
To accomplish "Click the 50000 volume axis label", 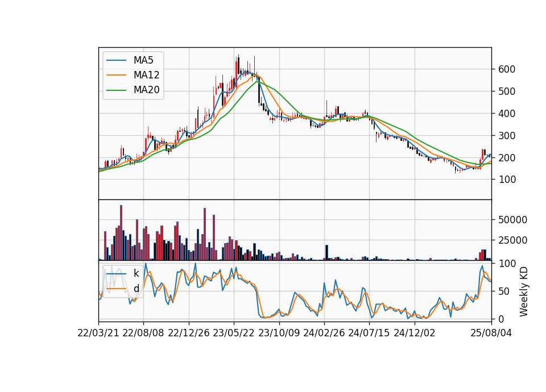I will [512, 220].
